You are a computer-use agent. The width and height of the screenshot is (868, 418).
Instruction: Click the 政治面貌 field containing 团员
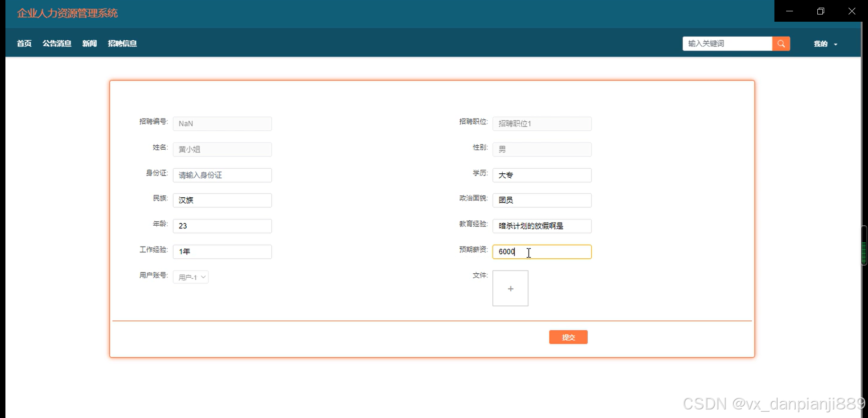coord(542,200)
